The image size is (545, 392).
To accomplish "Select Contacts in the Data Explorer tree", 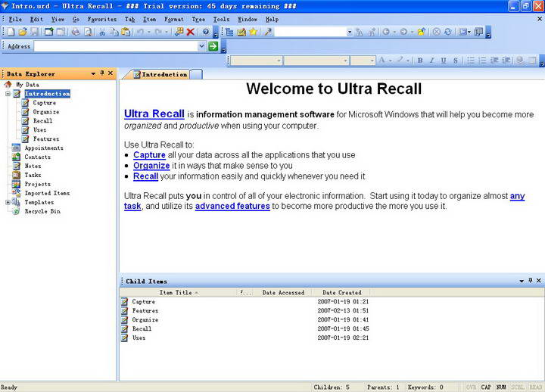I will coord(38,157).
